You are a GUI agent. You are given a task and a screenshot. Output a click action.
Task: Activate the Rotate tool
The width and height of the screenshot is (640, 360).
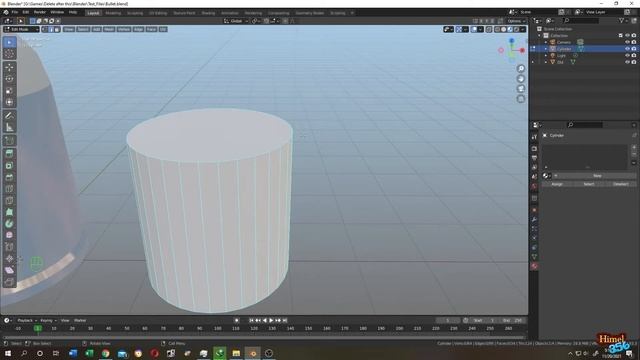9,79
